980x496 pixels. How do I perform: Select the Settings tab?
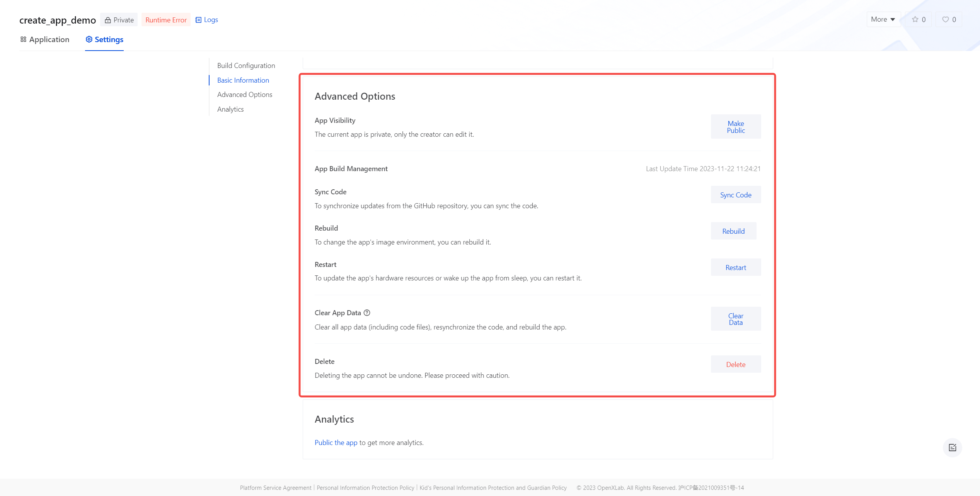(x=104, y=39)
